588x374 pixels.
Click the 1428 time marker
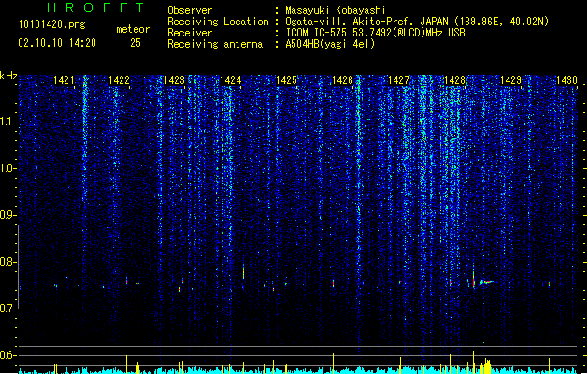point(454,80)
